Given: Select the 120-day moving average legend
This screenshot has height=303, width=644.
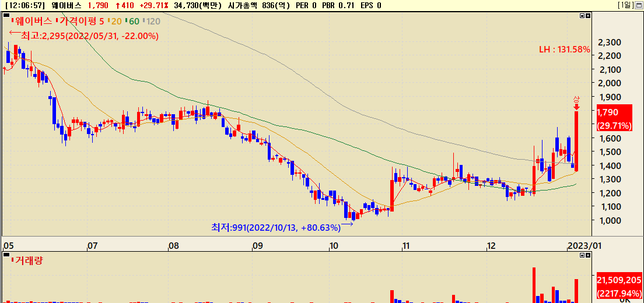Looking at the screenshot, I should click(x=151, y=21).
